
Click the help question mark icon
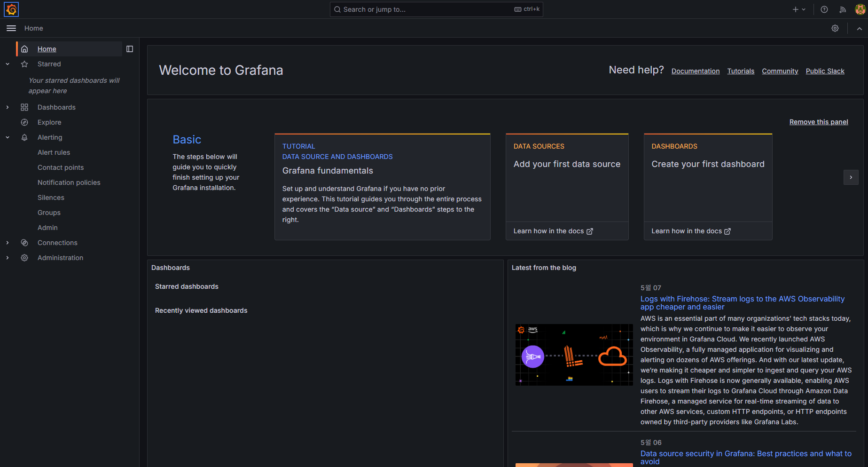click(824, 9)
